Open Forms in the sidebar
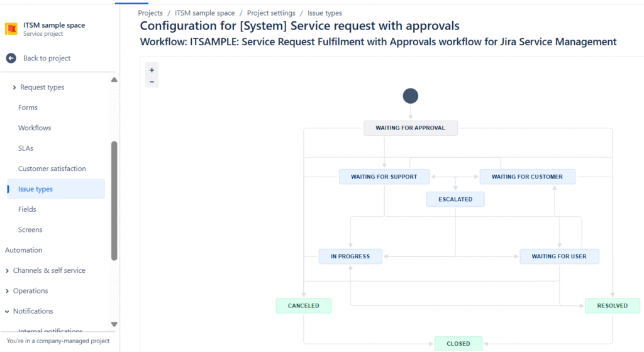Viewport: 644px width, 352px height. pos(28,107)
